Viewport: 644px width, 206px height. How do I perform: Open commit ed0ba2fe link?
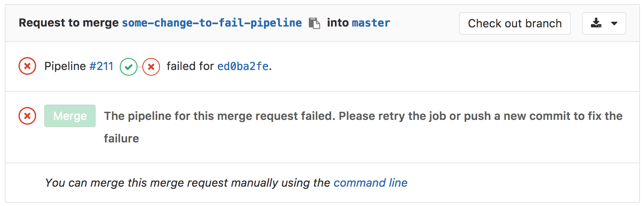243,66
